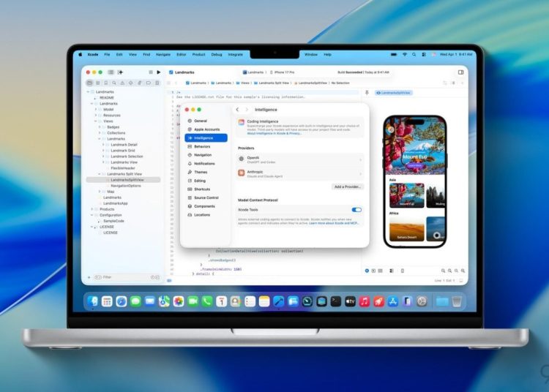Click the Stop button in Xcode toolbar
This screenshot has width=549, height=392.
[149, 72]
